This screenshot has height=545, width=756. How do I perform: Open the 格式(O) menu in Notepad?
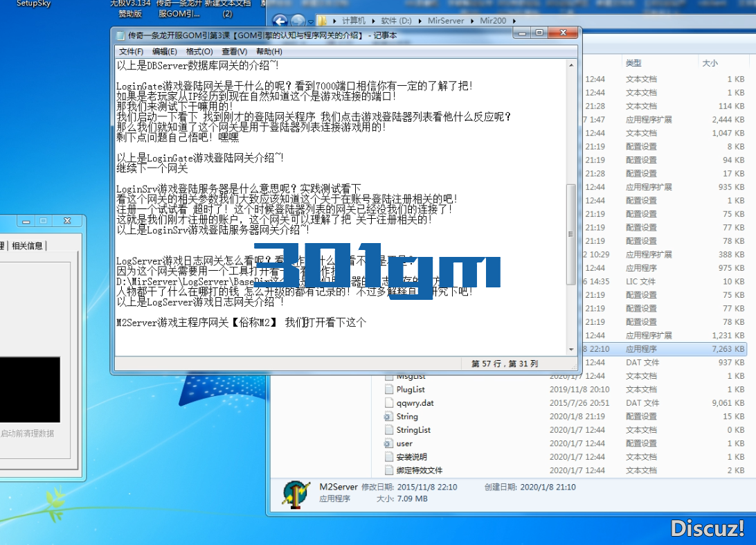click(199, 52)
